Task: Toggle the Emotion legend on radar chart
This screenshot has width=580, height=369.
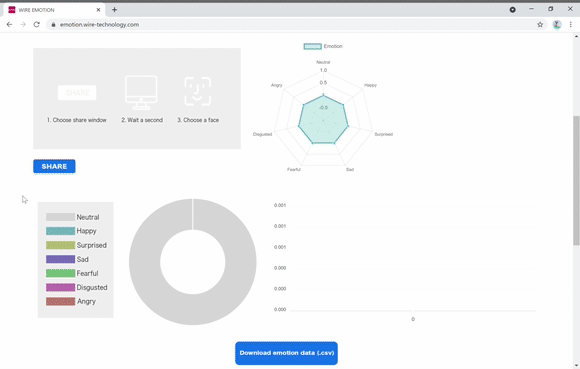Action: pos(323,46)
